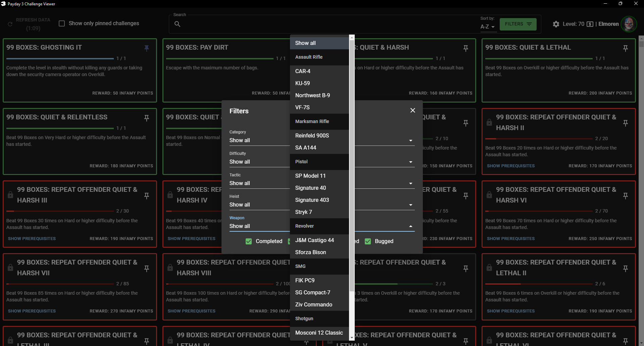Select SG Compact-7 SMG option
Viewport: 644px width, 346px height.
point(319,292)
